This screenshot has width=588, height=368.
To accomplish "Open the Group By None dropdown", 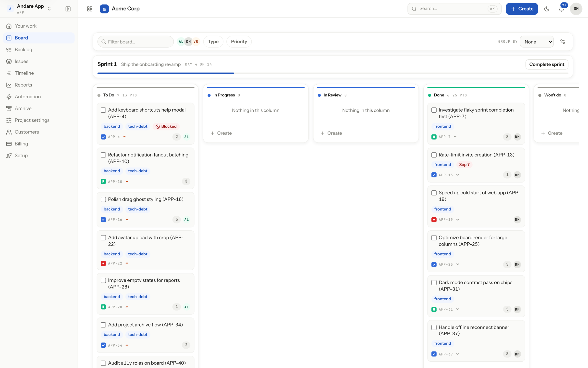I will point(537,42).
